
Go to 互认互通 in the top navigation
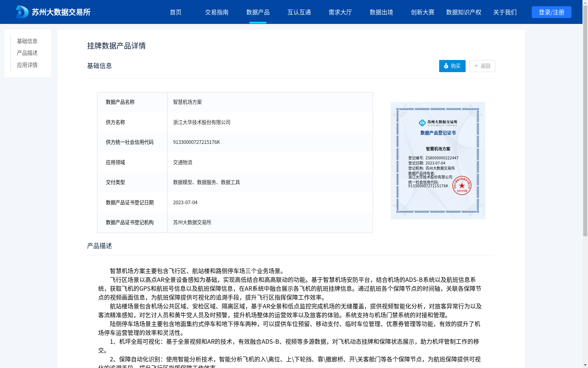pos(299,12)
